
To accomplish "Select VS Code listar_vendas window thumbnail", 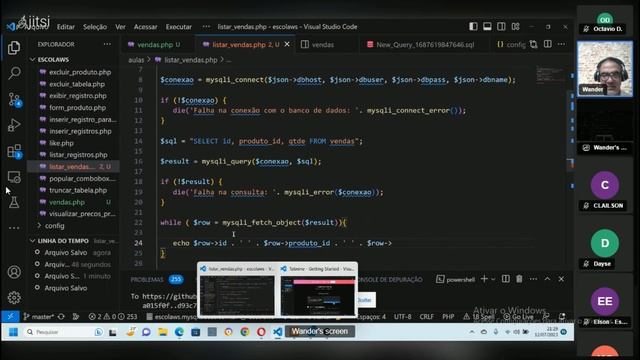I will click(x=237, y=291).
